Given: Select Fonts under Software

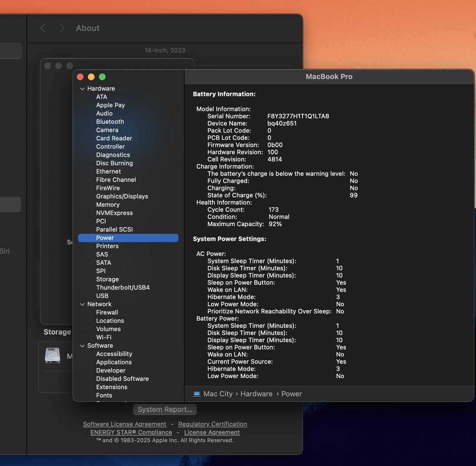Looking at the screenshot, I should coord(104,396).
